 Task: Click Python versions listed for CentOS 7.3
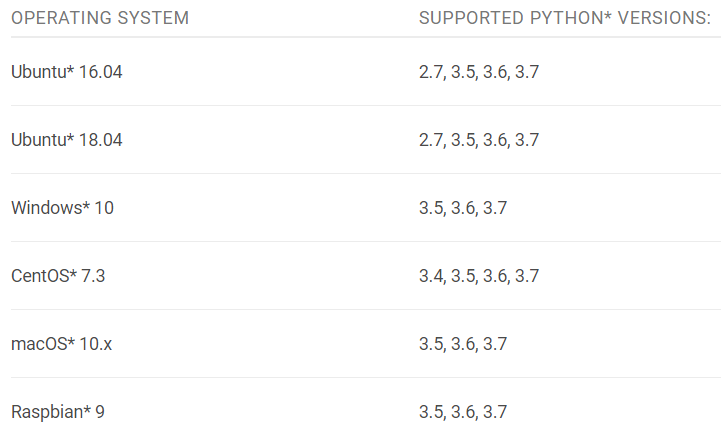coord(479,276)
